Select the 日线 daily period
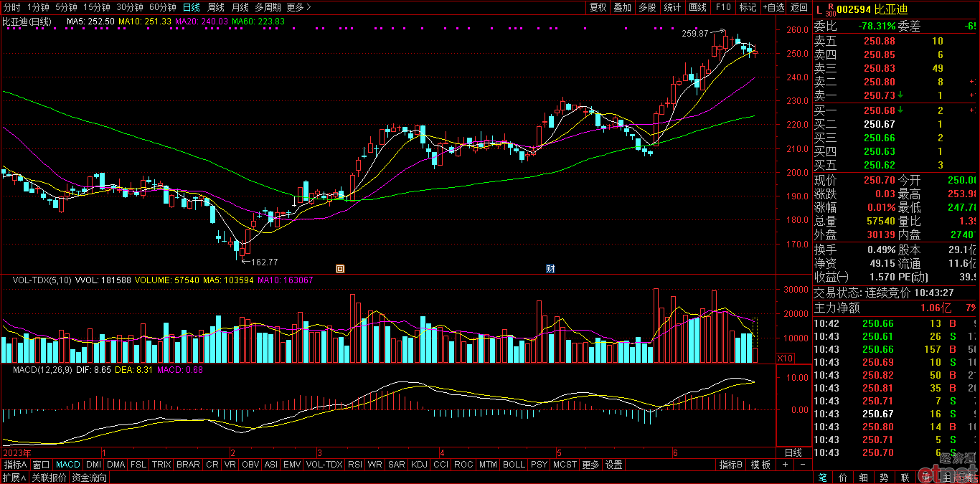This screenshot has width=980, height=484. (x=191, y=7)
